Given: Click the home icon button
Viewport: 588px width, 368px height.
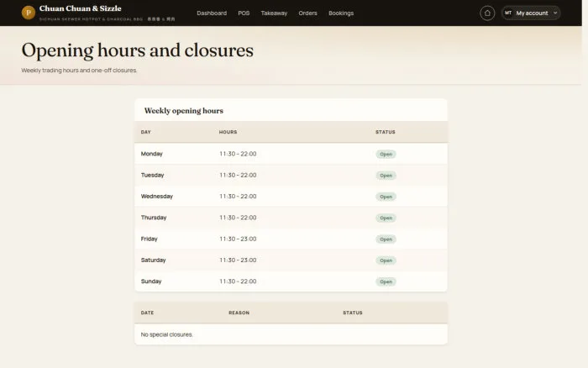Looking at the screenshot, I should pyautogui.click(x=487, y=13).
